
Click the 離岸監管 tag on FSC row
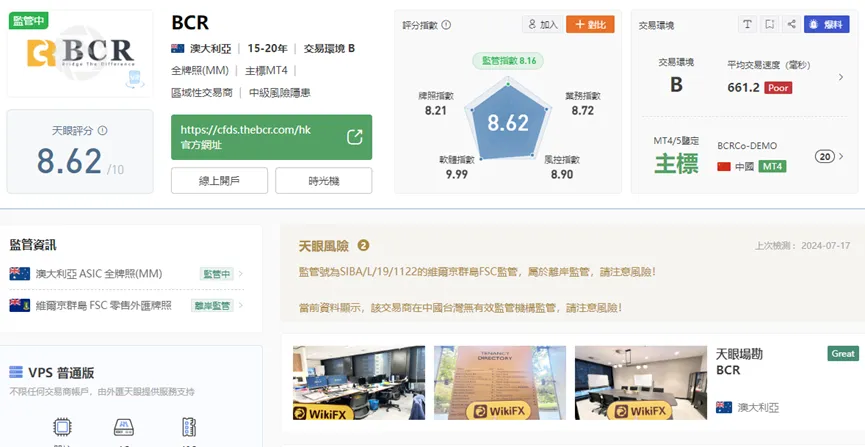[212, 305]
